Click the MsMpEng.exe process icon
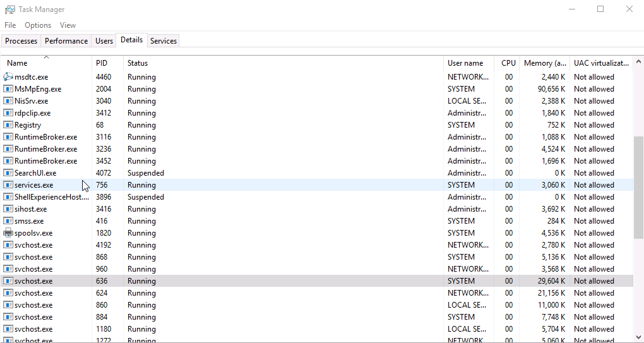 8,88
